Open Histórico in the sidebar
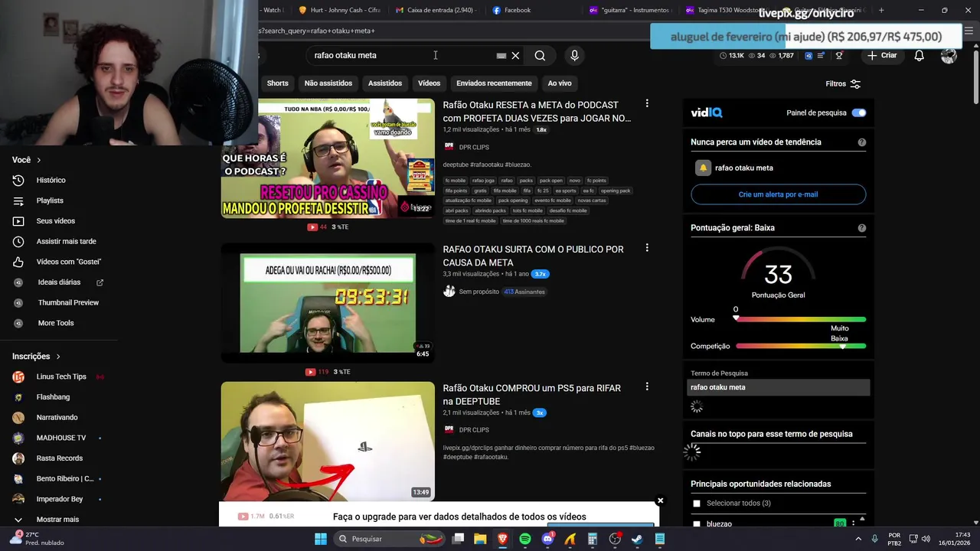 click(51, 180)
